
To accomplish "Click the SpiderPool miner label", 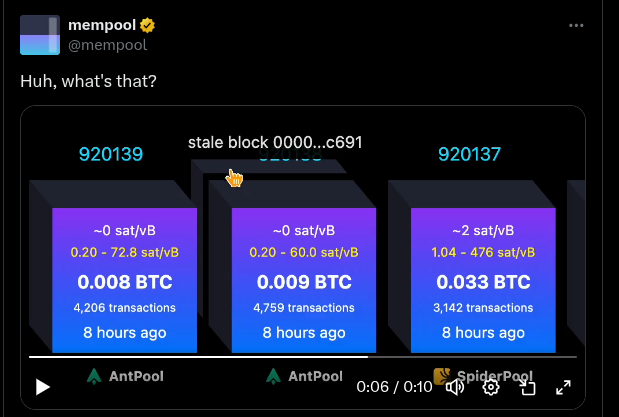I will tap(495, 377).
